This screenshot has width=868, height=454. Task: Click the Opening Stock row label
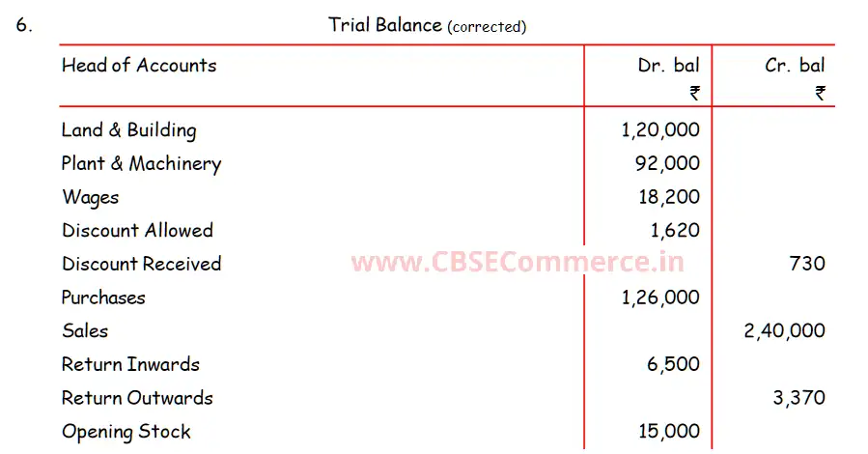[x=126, y=432]
